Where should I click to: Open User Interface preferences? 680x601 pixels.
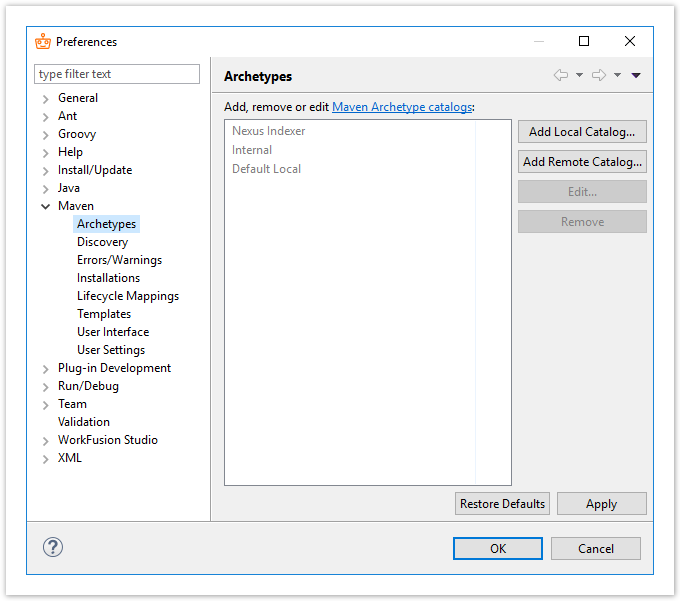coord(113,332)
